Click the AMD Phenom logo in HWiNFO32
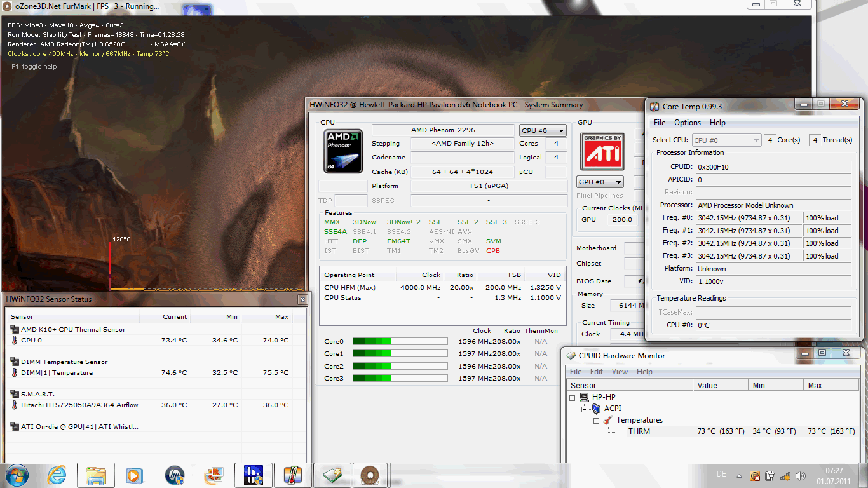 pyautogui.click(x=343, y=151)
